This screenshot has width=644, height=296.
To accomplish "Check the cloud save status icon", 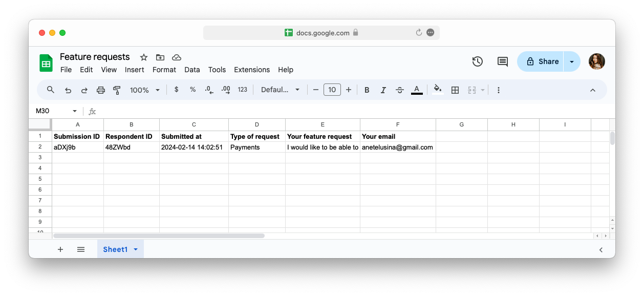I will coord(177,57).
